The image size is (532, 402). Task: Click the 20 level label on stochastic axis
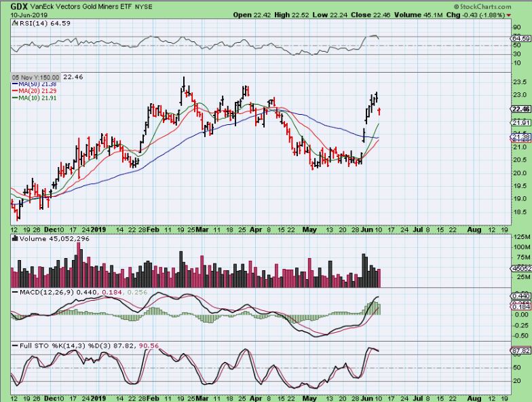click(x=517, y=381)
